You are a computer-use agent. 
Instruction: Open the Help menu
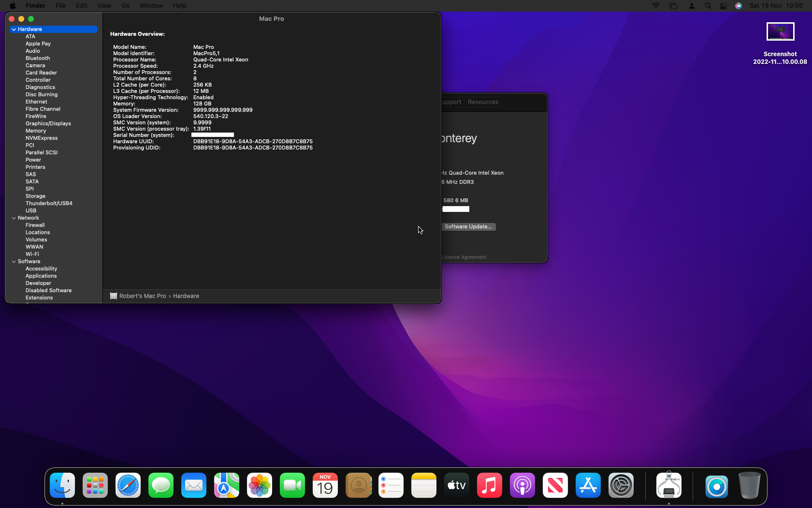point(180,6)
